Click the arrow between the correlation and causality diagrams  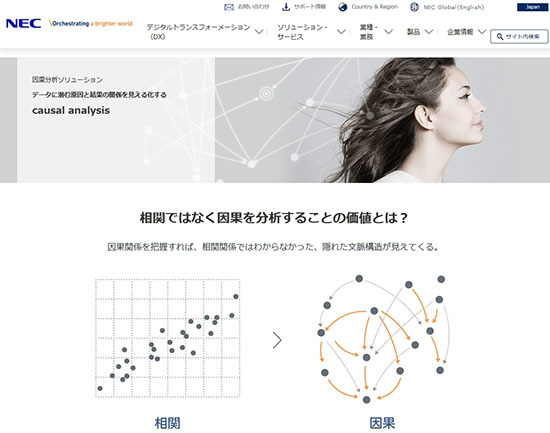coord(277,340)
